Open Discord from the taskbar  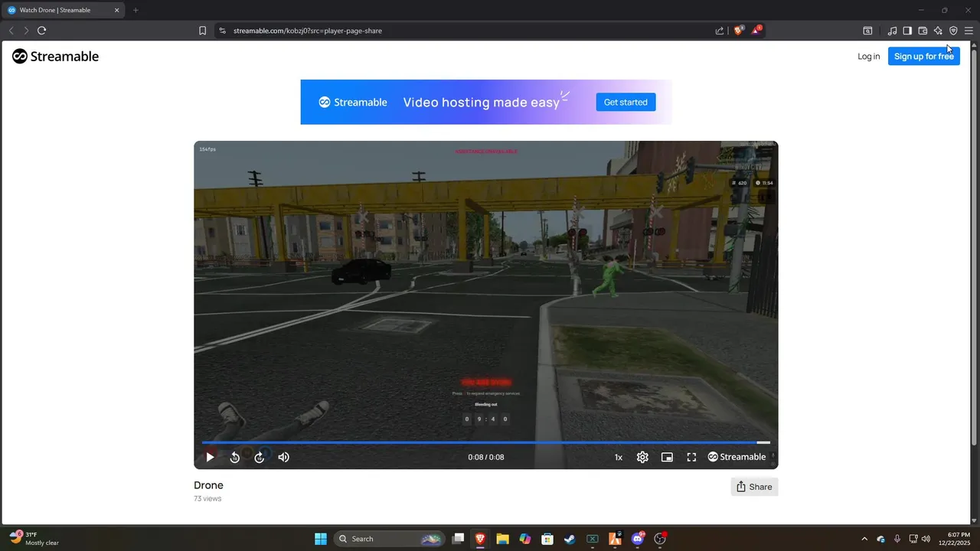point(638,539)
